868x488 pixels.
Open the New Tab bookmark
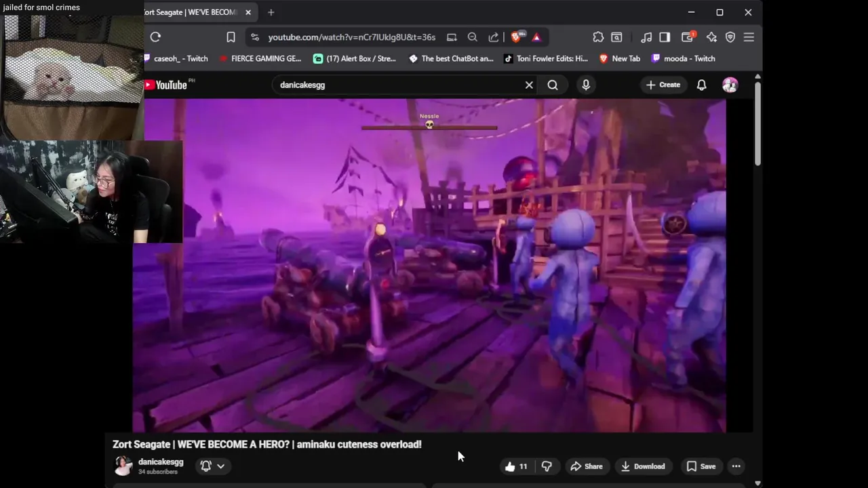[620, 59]
